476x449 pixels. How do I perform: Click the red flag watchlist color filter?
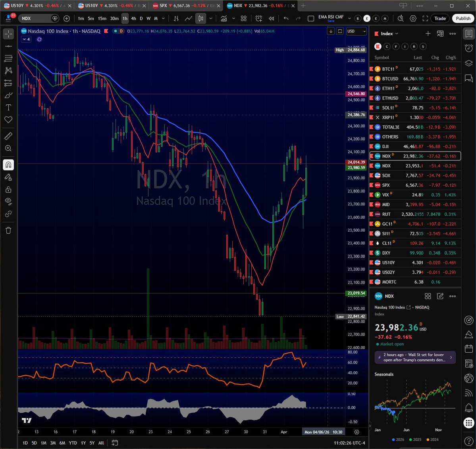pos(378,46)
